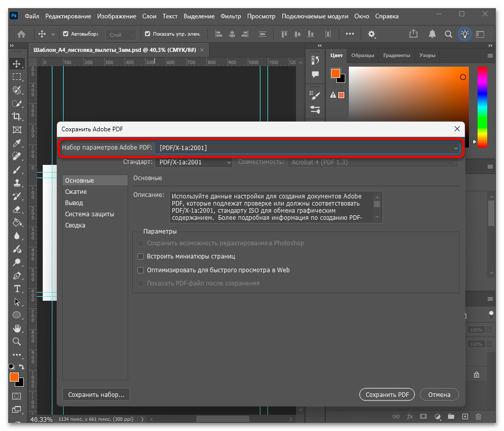Toggle the Автовыбор checkbox

click(x=66, y=34)
